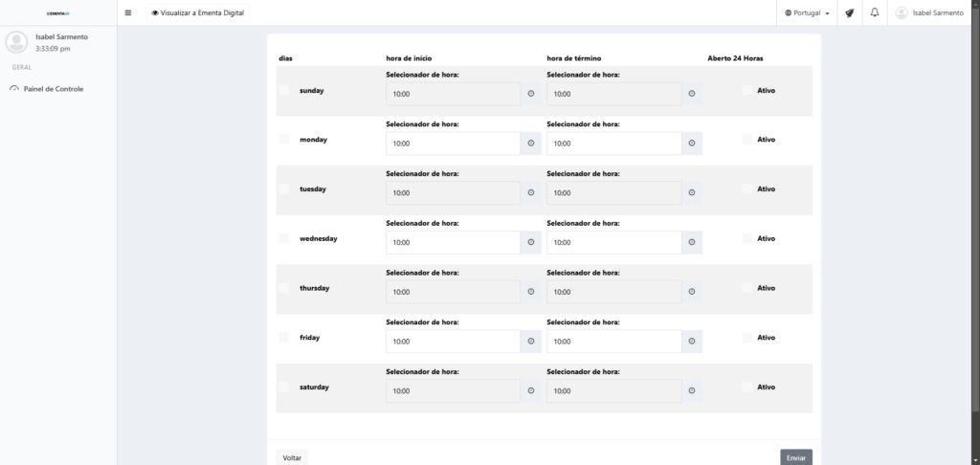Open the Isabel Sarmento user menu

click(930, 12)
